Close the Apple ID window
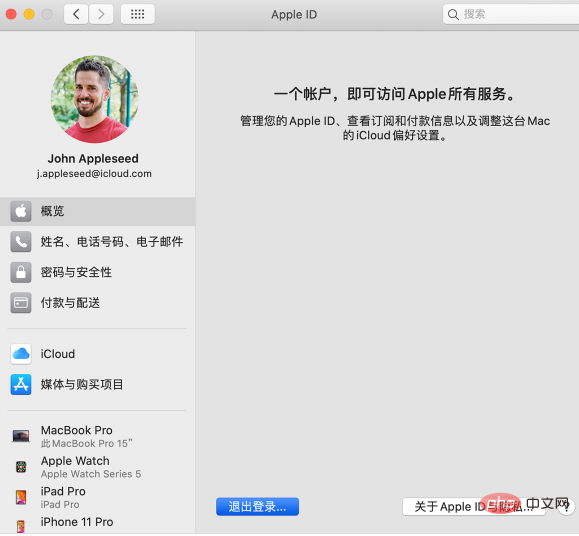The image size is (579, 536). pyautogui.click(x=11, y=14)
